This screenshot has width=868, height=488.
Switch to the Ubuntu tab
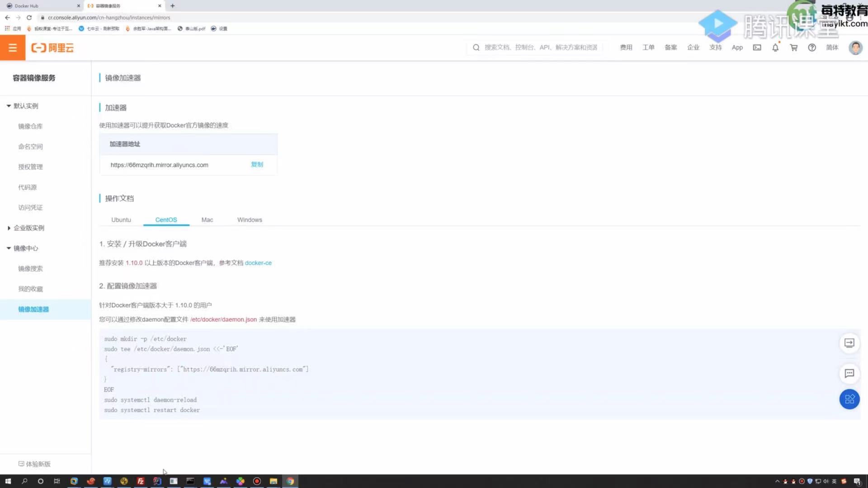(121, 220)
